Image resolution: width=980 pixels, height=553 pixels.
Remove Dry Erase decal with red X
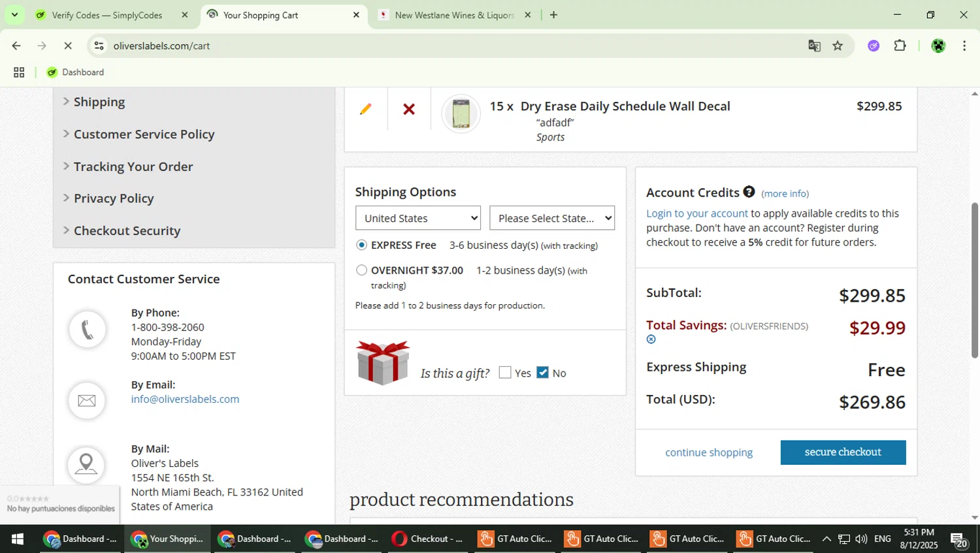coord(409,109)
